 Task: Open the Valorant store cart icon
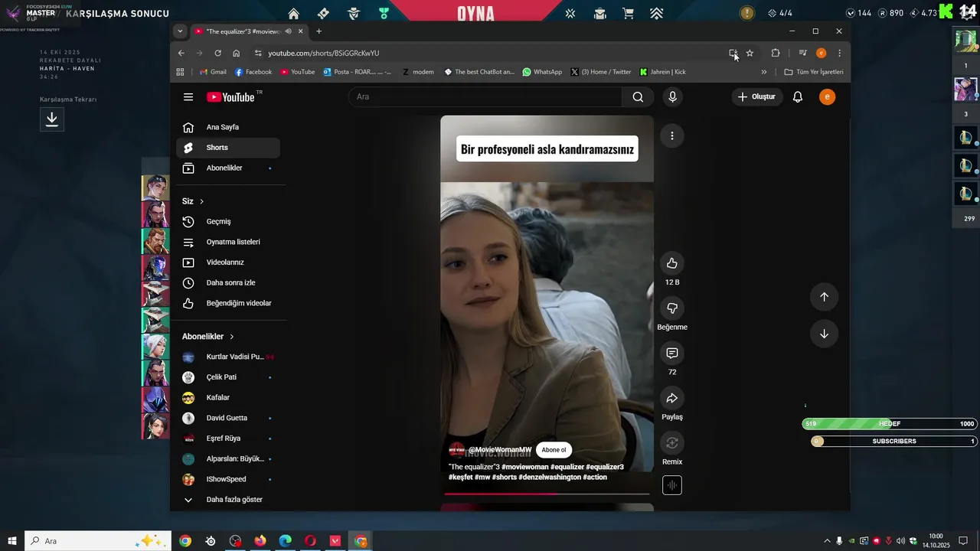pos(629,13)
